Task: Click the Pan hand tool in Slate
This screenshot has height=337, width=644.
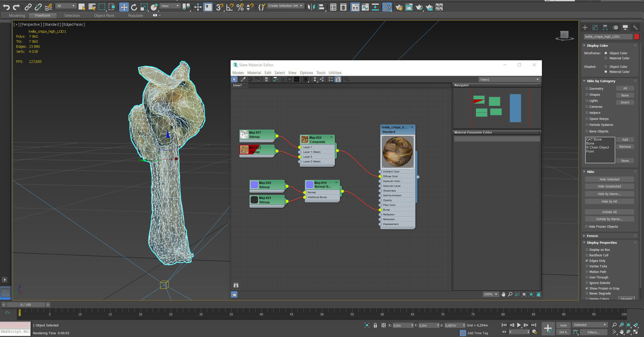Action: (x=503, y=294)
